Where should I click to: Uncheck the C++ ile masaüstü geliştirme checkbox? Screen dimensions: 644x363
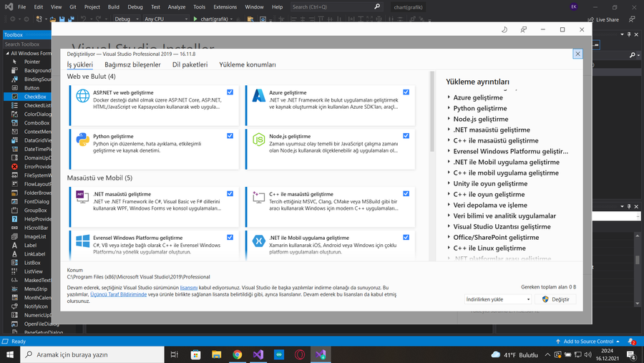(406, 193)
